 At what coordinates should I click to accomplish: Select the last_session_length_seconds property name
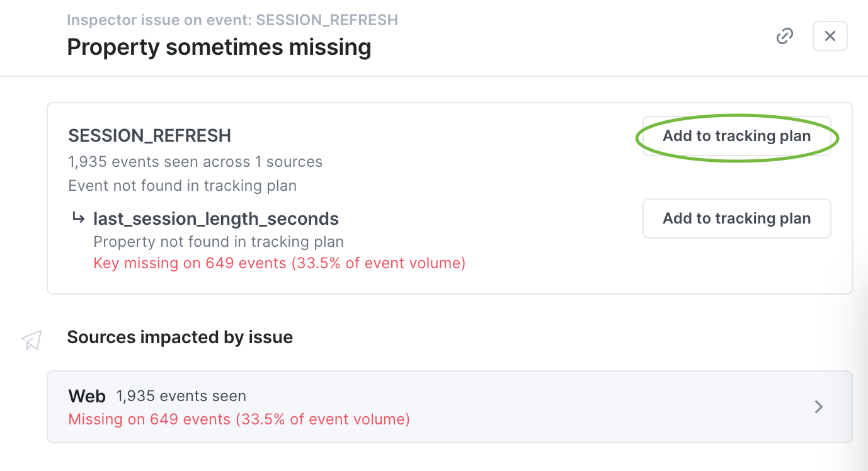point(216,218)
